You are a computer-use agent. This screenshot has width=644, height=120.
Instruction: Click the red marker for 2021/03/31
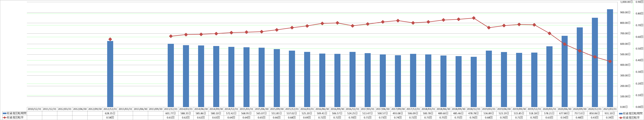610,61
